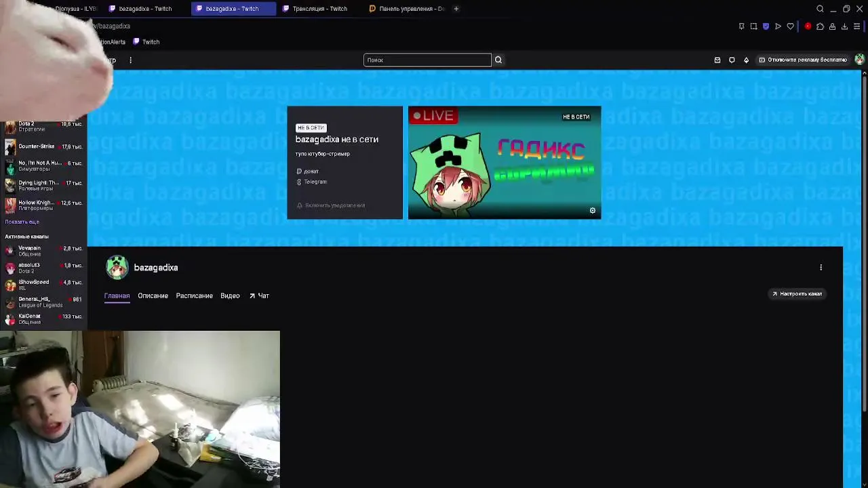Switch to the active bazagadixa - Twitch tab

click(x=232, y=9)
